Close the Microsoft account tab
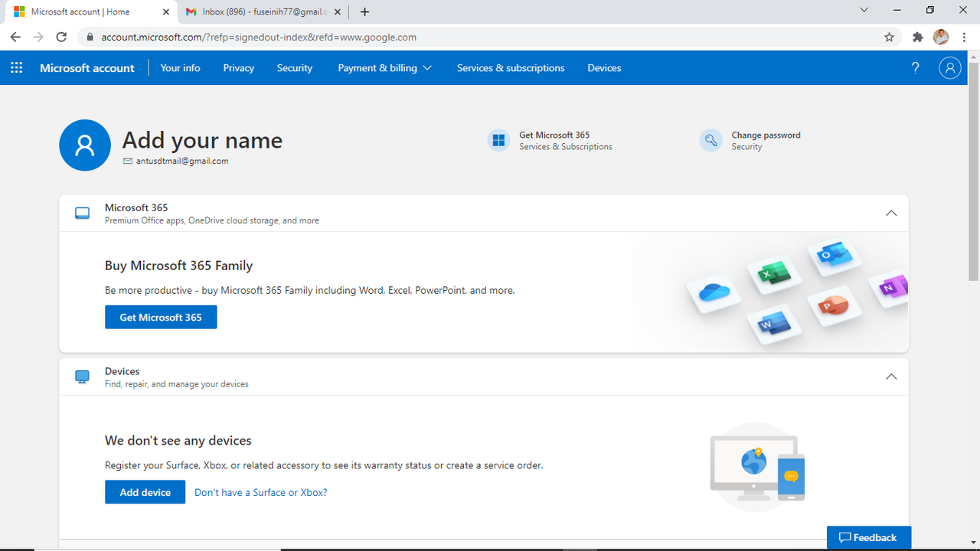 (166, 11)
